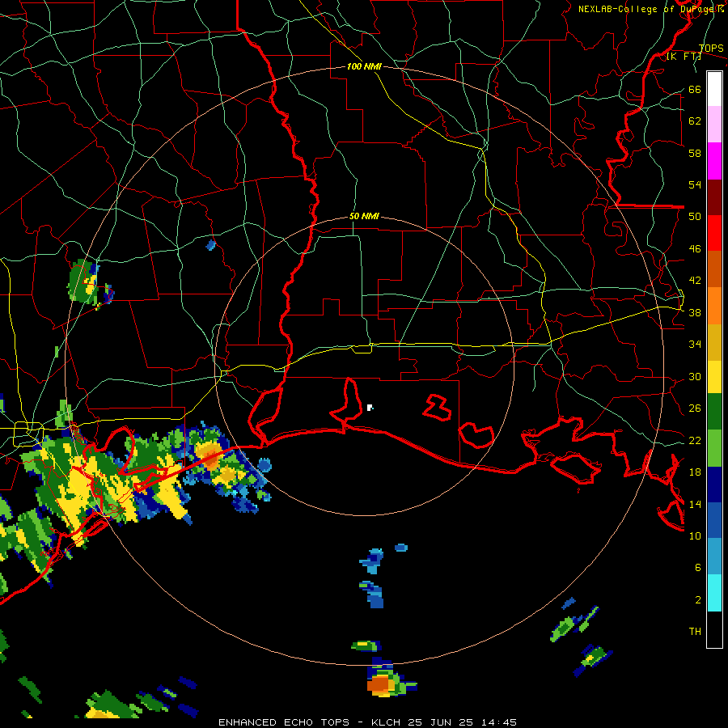Image resolution: width=728 pixels, height=728 pixels.
Task: Click the "KLCH" radar site identifier
Action: [386, 722]
